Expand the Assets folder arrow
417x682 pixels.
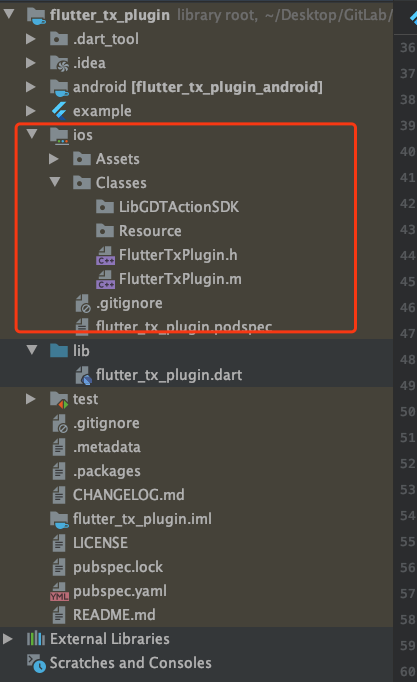click(x=54, y=159)
